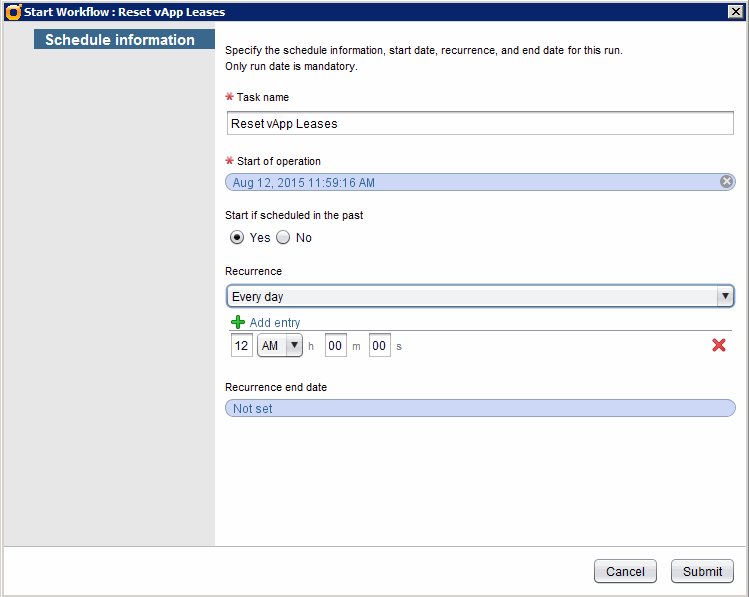Close the Start Workflow dialog window
This screenshot has height=597, width=749.
pos(734,12)
